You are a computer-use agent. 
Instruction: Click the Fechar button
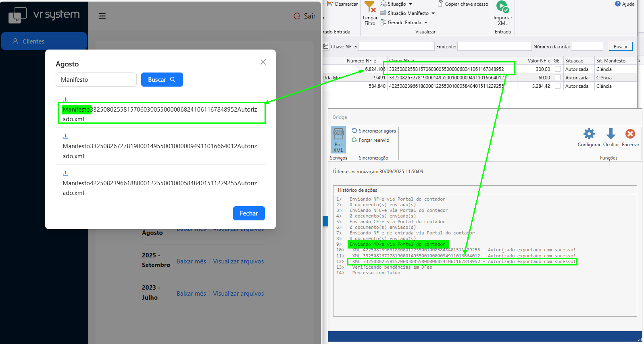(x=249, y=213)
